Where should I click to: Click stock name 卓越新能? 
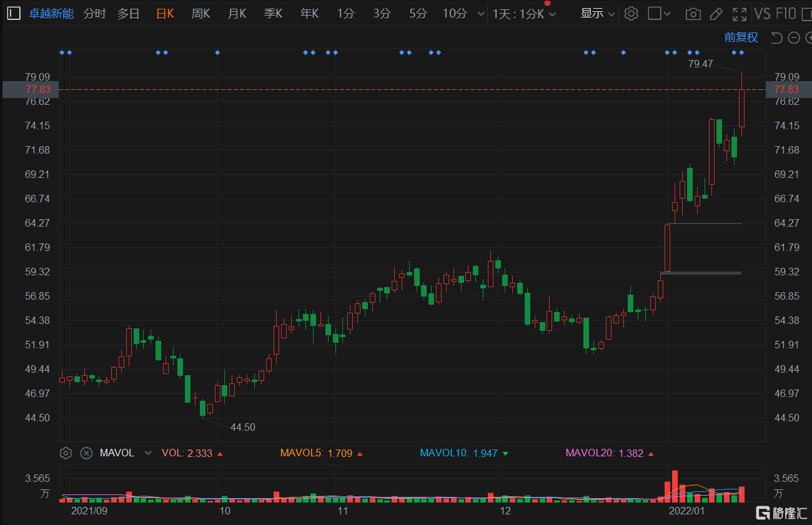[x=51, y=13]
